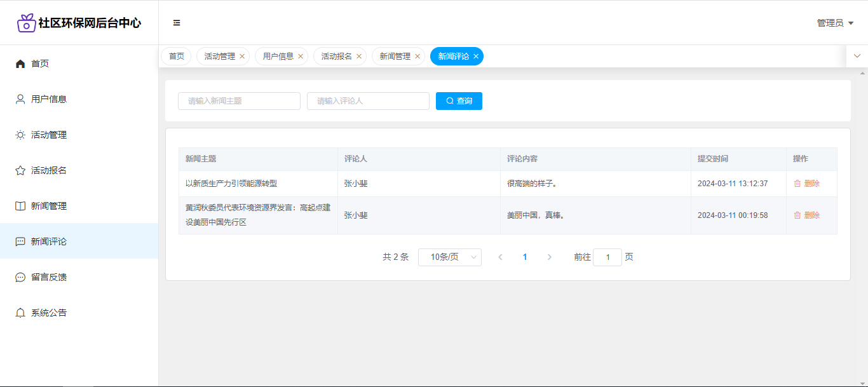Expand the 10条/页 page size selector
Image resolution: width=868 pixels, height=387 pixels.
point(449,257)
